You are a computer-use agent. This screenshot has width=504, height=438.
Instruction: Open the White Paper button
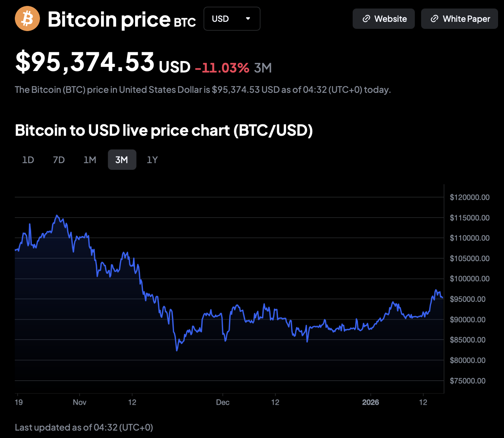[x=459, y=19]
